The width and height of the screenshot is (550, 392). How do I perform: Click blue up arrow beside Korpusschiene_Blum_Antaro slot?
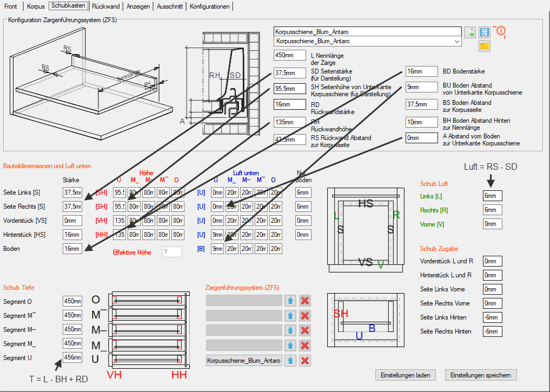click(x=290, y=361)
